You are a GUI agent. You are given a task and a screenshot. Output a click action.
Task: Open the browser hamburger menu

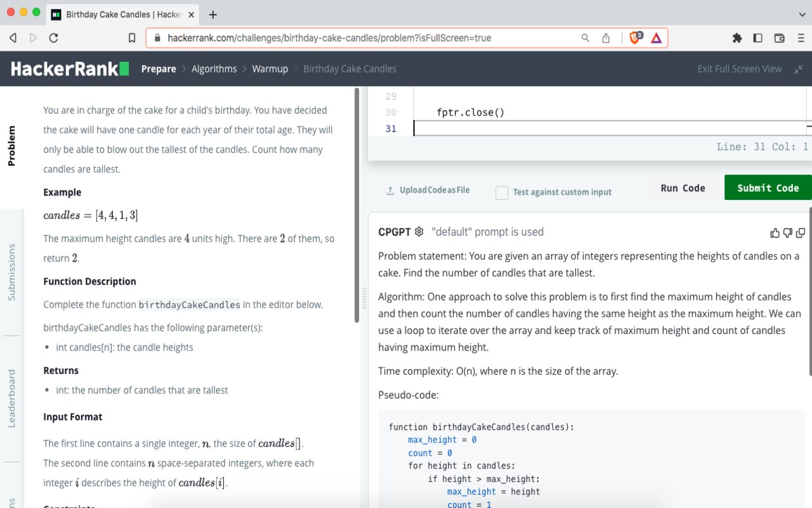801,38
